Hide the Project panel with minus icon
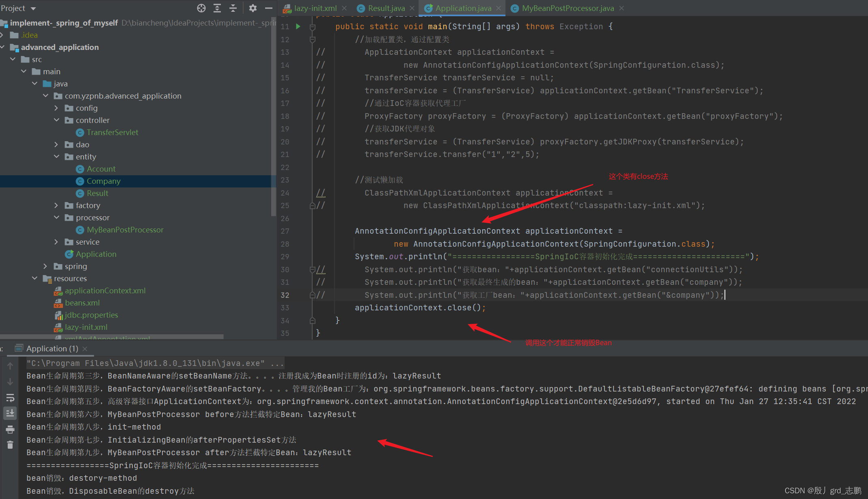868x499 pixels. click(x=268, y=8)
